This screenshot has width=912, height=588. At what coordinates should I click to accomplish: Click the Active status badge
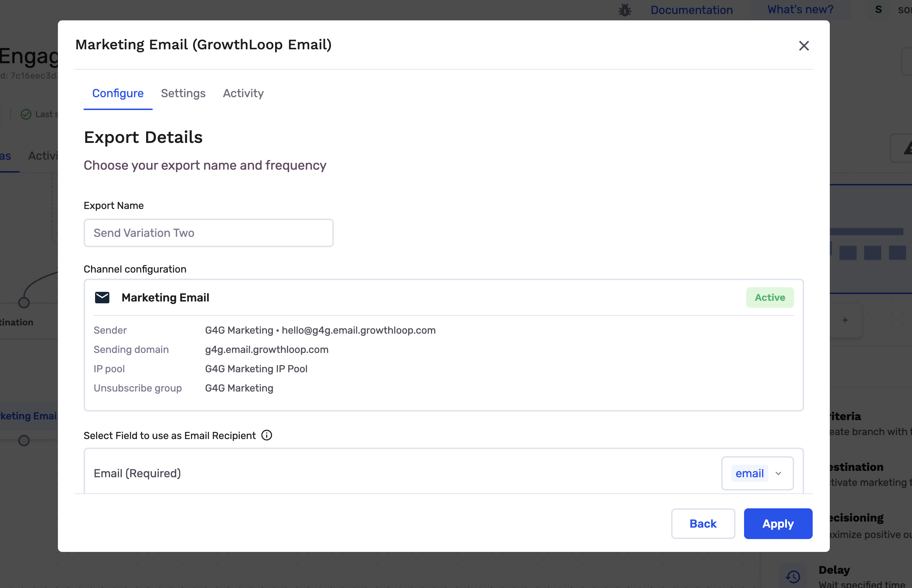pyautogui.click(x=770, y=298)
